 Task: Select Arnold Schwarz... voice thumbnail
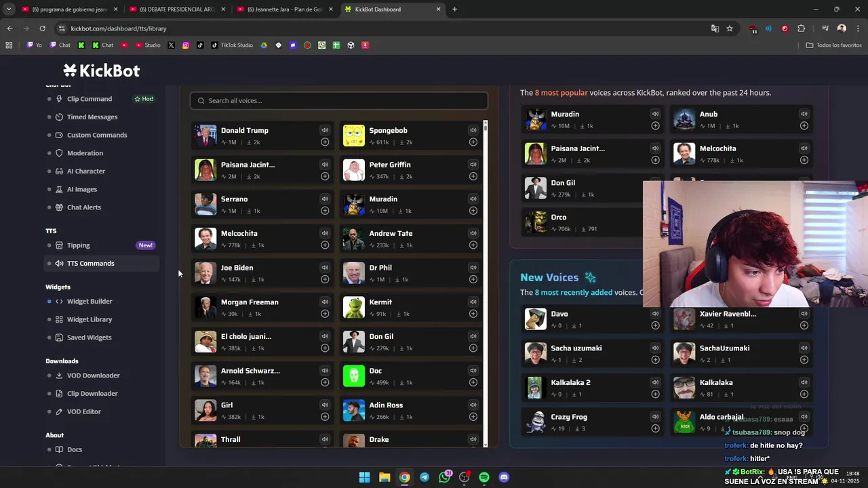click(x=205, y=376)
